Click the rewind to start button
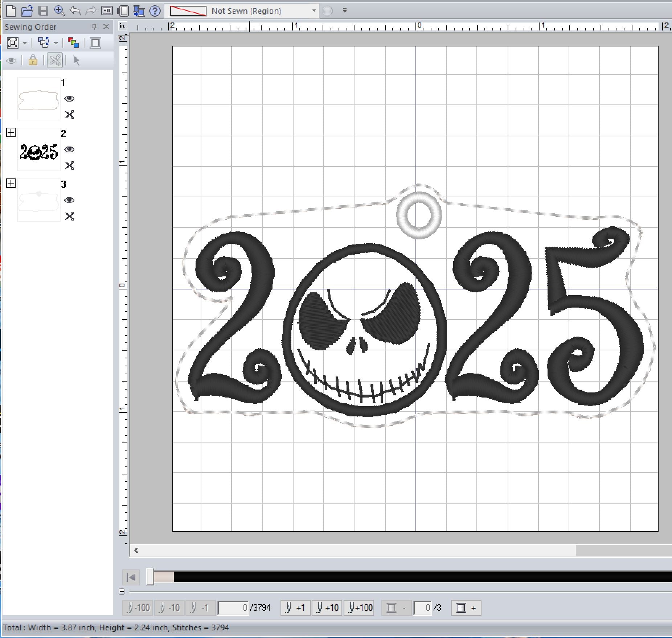The width and height of the screenshot is (672, 638). [x=131, y=577]
